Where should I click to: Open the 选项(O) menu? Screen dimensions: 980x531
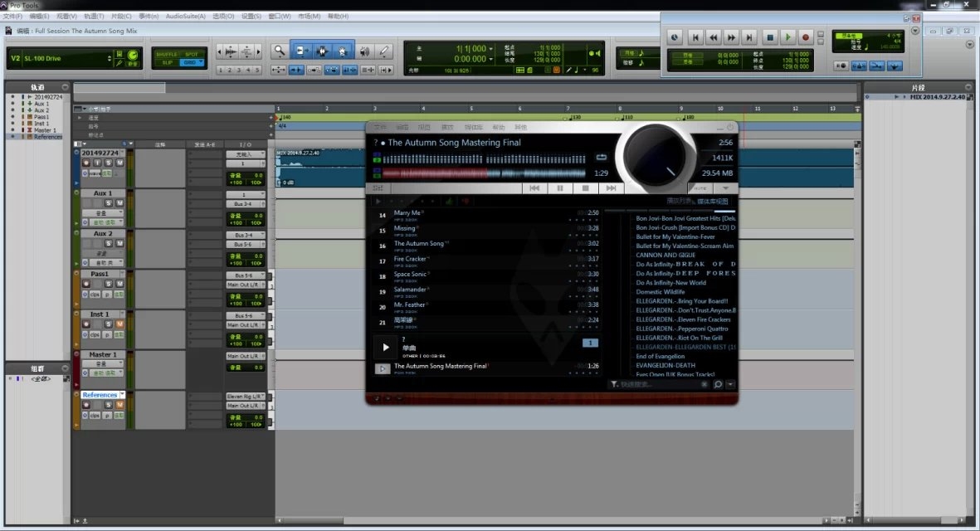[x=223, y=17]
